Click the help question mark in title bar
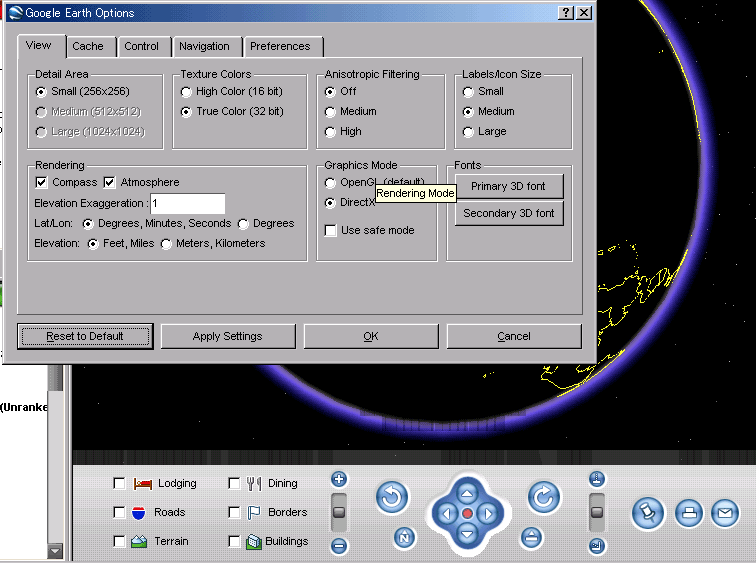 pos(566,13)
